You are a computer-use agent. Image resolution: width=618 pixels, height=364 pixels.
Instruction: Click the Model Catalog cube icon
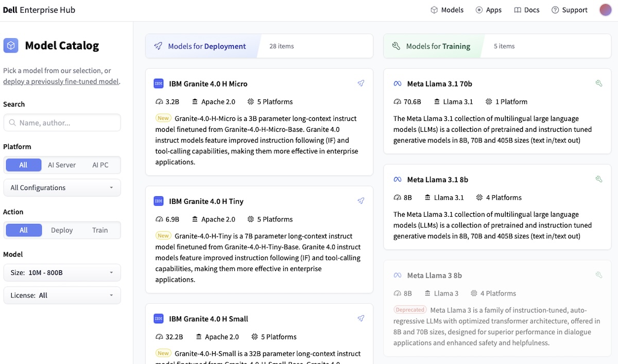point(11,46)
